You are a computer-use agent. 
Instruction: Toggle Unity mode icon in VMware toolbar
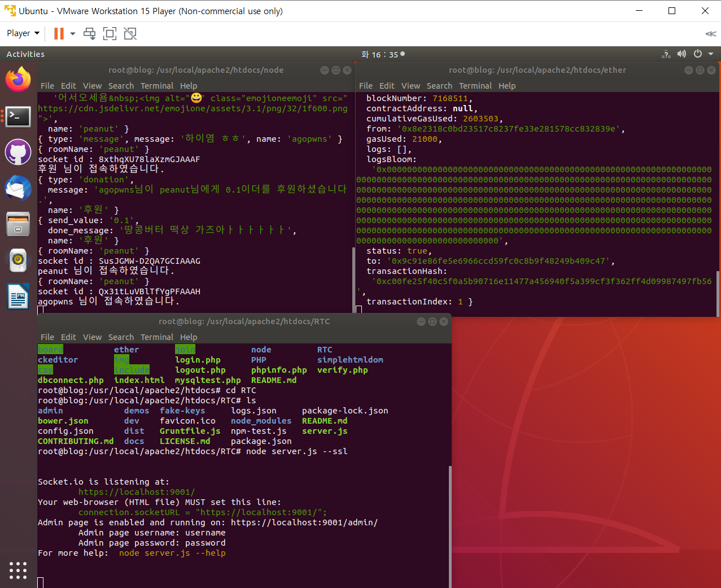click(x=130, y=33)
